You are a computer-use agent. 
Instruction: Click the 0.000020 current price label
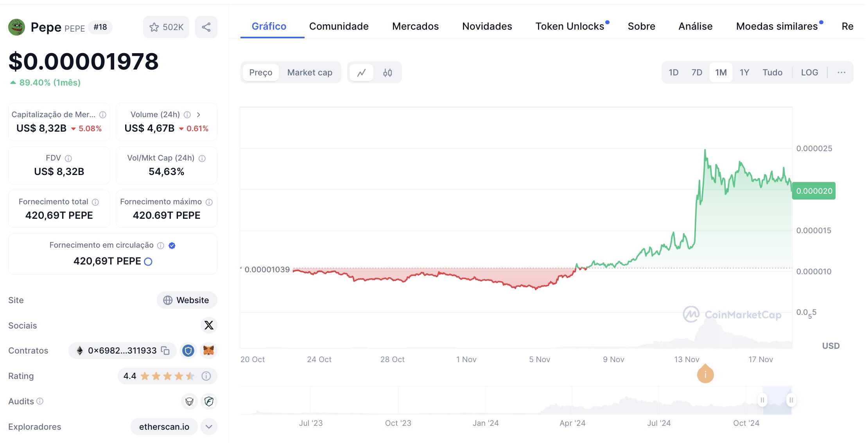tap(814, 191)
